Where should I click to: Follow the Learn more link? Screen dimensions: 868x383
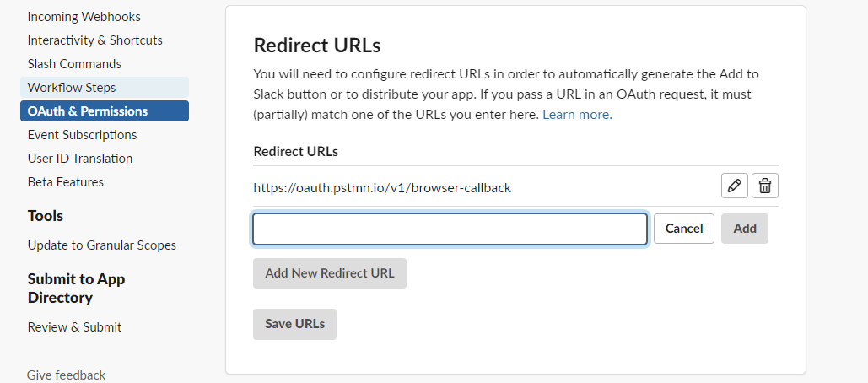click(x=577, y=115)
